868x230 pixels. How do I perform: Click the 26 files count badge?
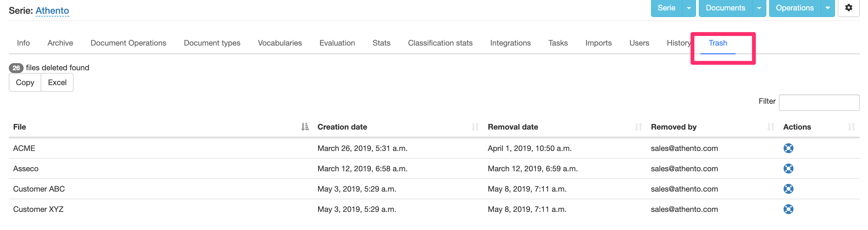pyautogui.click(x=16, y=68)
